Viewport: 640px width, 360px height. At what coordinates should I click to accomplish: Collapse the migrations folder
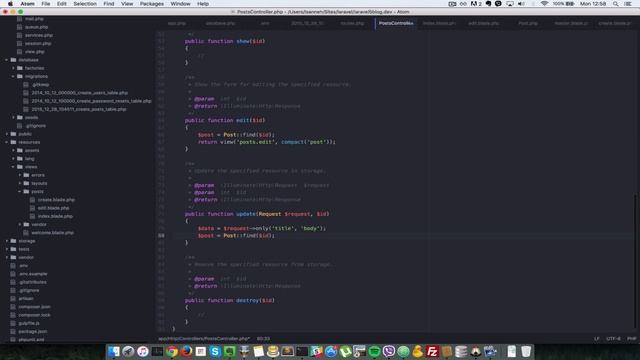tap(13, 76)
